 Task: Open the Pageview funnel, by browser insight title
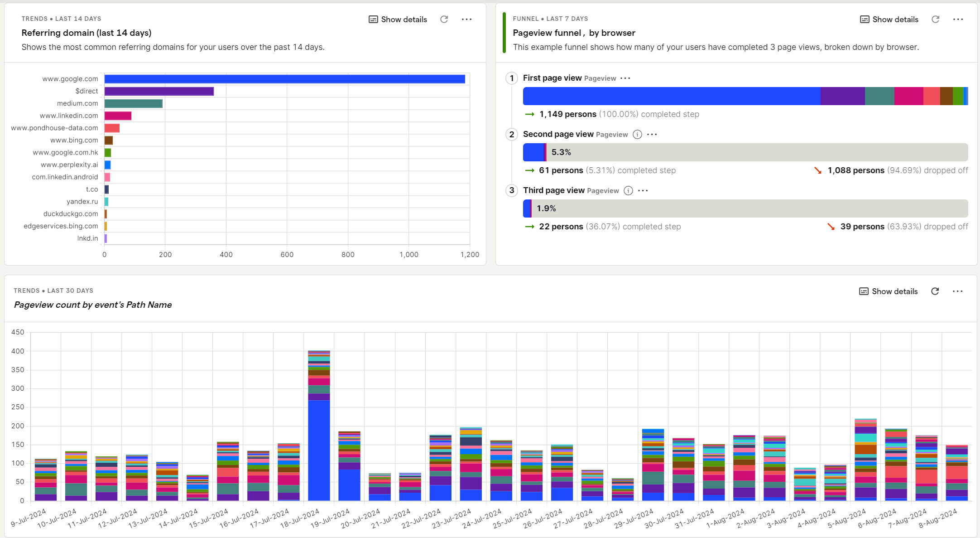point(574,33)
